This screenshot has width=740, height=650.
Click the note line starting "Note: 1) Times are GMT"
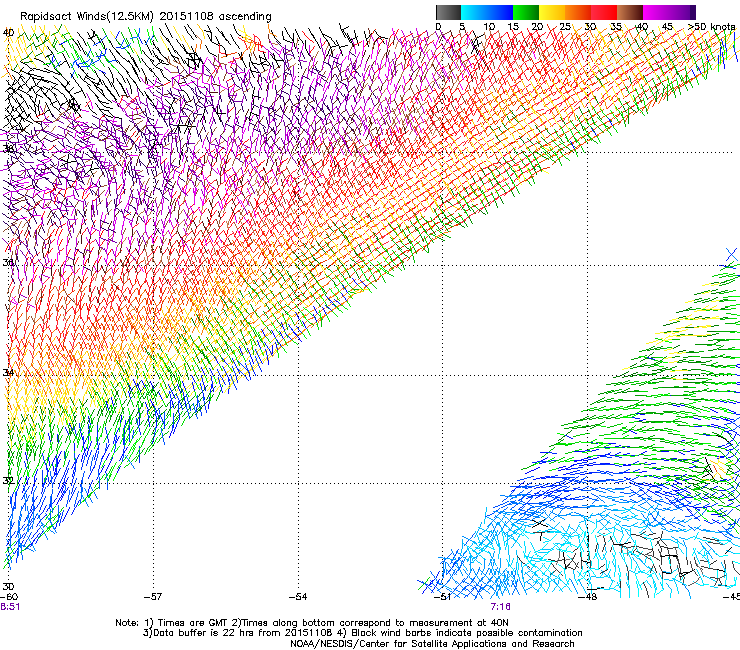pyautogui.click(x=312, y=623)
